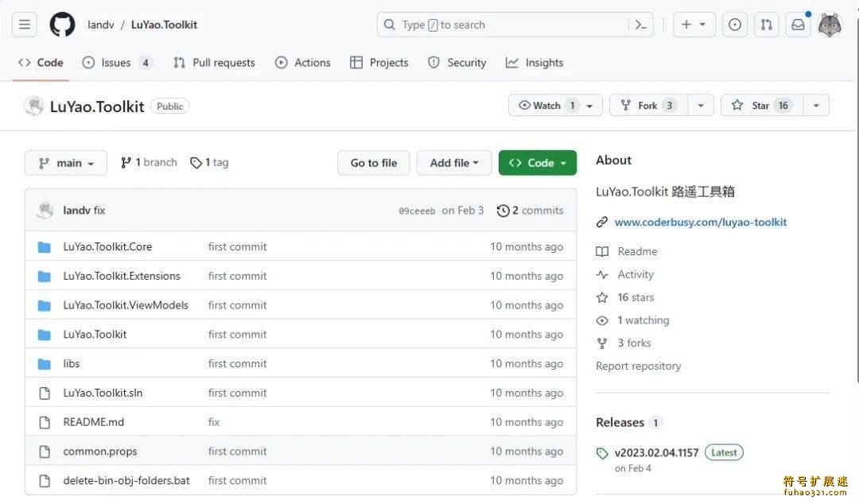Viewport: 859px width, 504px height.
Task: Open the hamburger navigation menu
Action: (x=25, y=25)
